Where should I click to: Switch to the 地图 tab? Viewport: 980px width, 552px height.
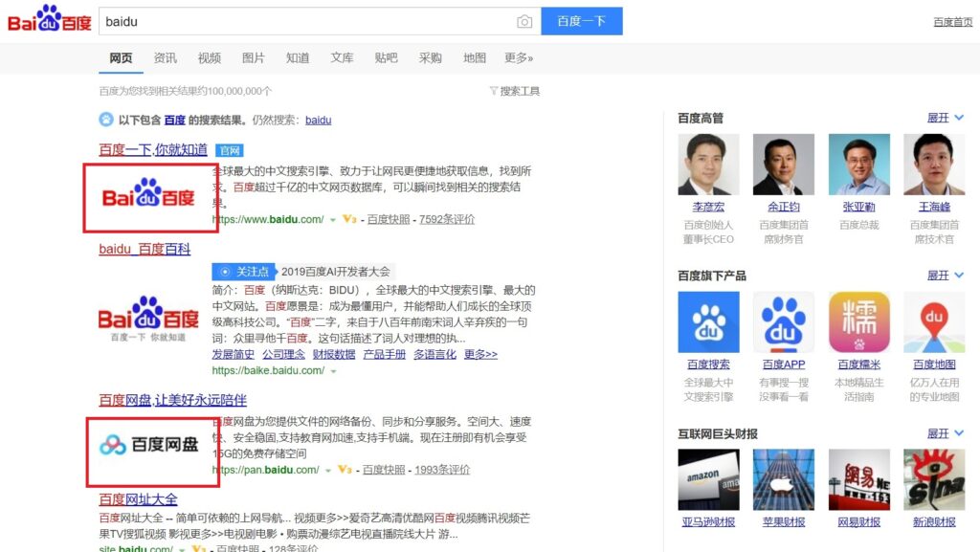click(475, 58)
